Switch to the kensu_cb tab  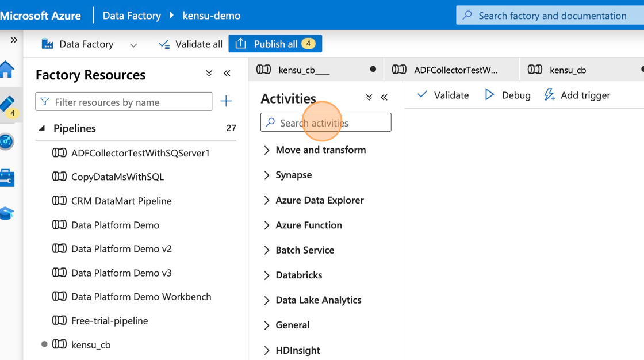pos(582,70)
